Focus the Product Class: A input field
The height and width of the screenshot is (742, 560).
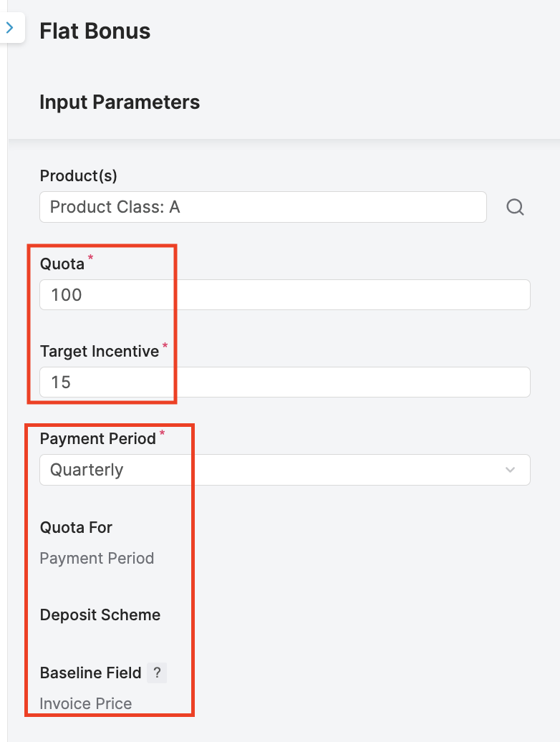263,207
